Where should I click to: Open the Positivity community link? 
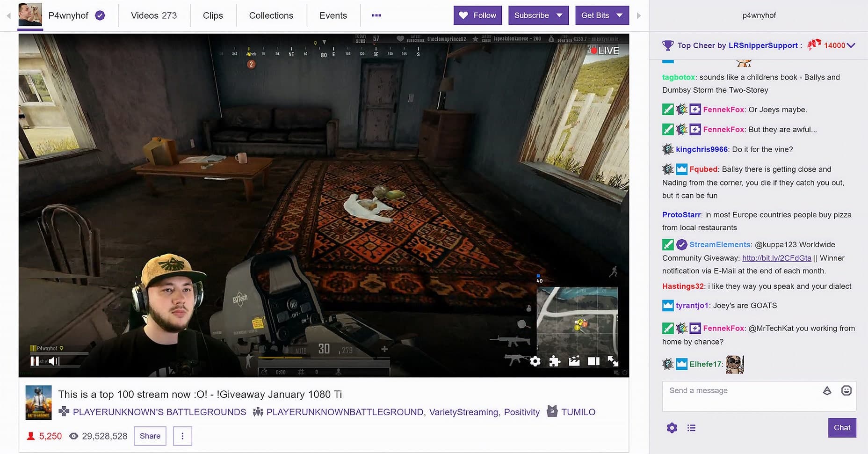[521, 412]
